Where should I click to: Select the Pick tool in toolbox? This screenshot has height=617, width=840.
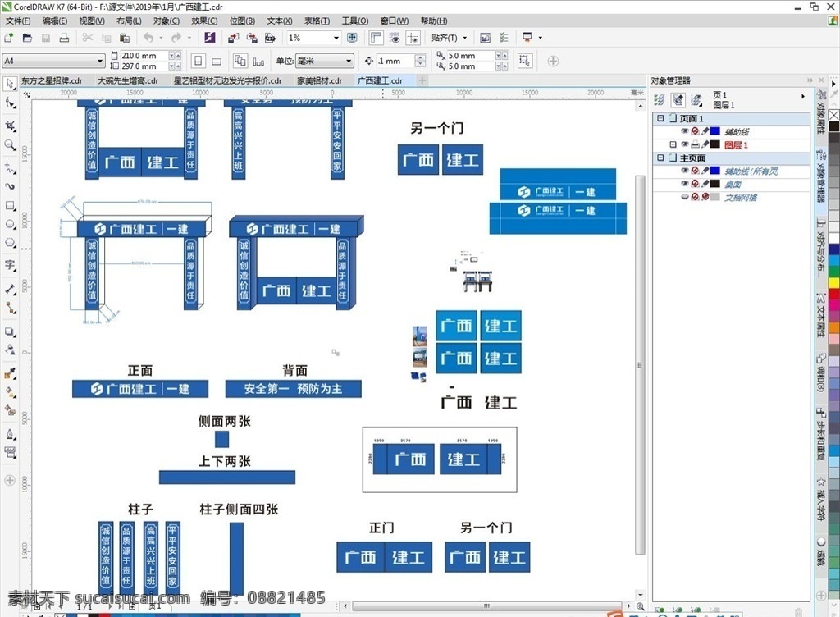tap(10, 84)
